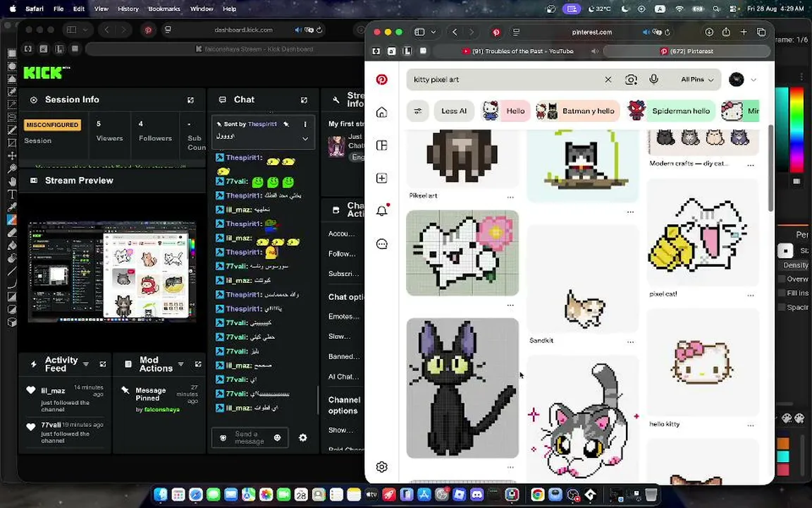Open the Safari Bookmarks menu

(164, 8)
